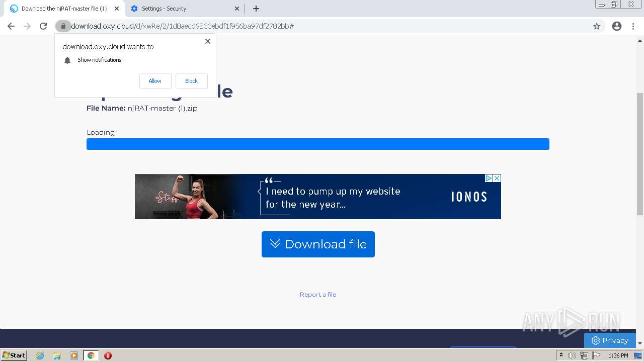Click scrollbar up arrow

tap(640, 40)
